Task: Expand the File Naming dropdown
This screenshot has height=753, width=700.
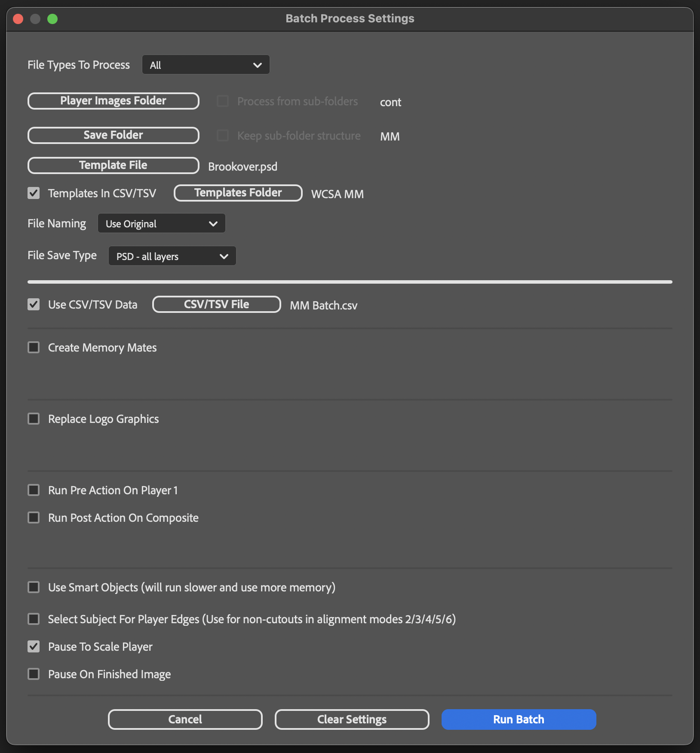Action: (x=161, y=223)
